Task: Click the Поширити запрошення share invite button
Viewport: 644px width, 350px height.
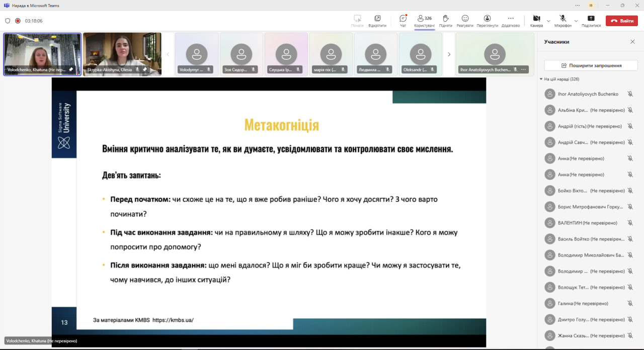Action: (591, 65)
